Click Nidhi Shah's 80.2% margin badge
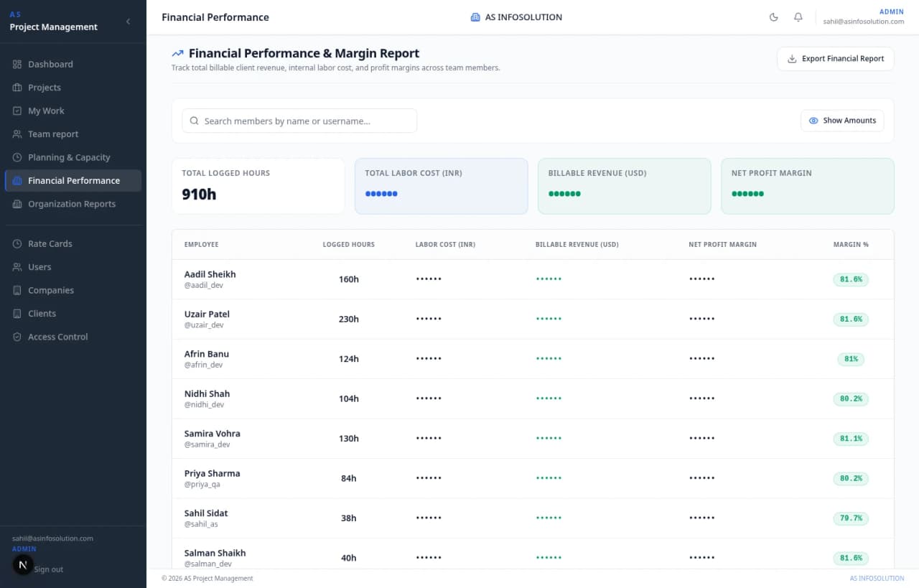The width and height of the screenshot is (919, 588). pos(851,398)
